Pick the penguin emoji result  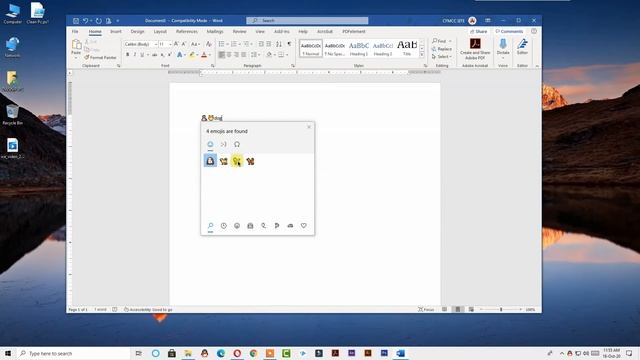(x=210, y=161)
